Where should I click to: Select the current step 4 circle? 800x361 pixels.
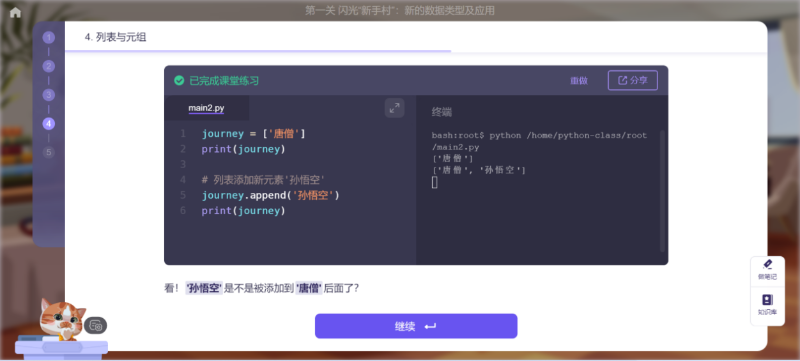[x=48, y=123]
